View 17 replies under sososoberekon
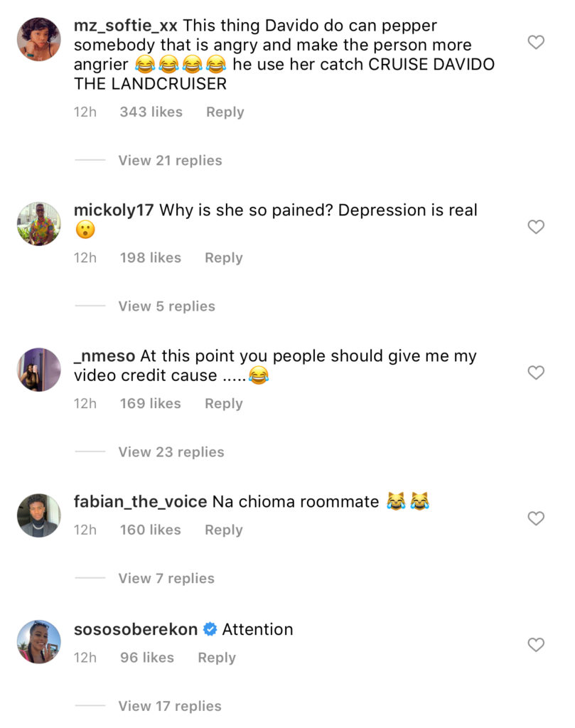Screen dimensions: 575x728 tap(170, 706)
